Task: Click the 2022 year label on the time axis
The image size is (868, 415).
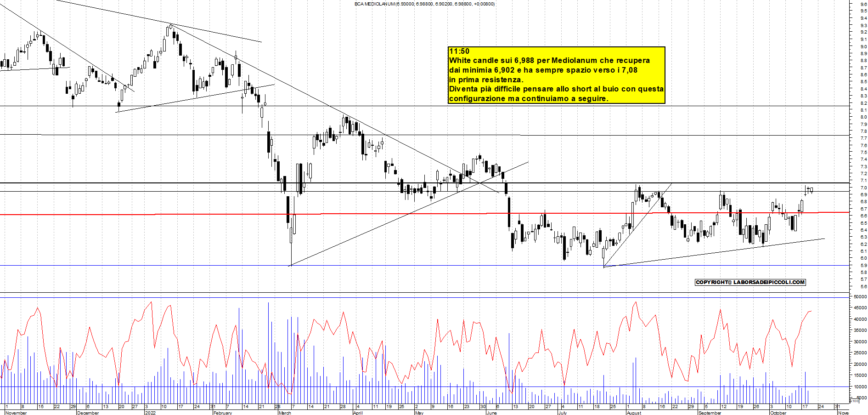Action: [x=150, y=413]
